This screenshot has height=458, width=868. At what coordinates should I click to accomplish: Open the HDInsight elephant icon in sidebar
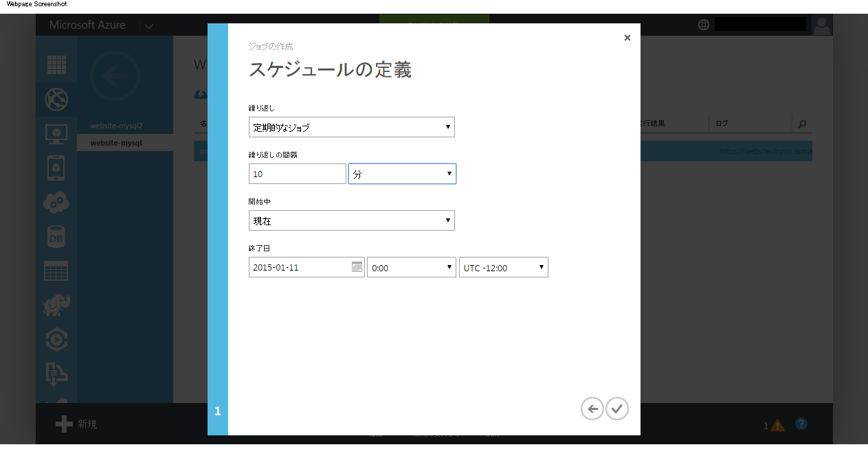[56, 305]
